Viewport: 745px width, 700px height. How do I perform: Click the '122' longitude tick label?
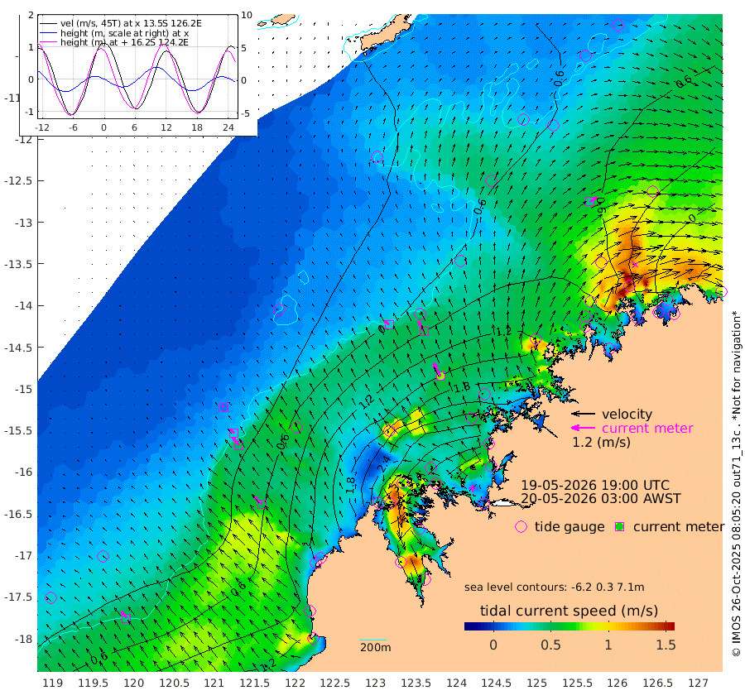pyautogui.click(x=295, y=683)
